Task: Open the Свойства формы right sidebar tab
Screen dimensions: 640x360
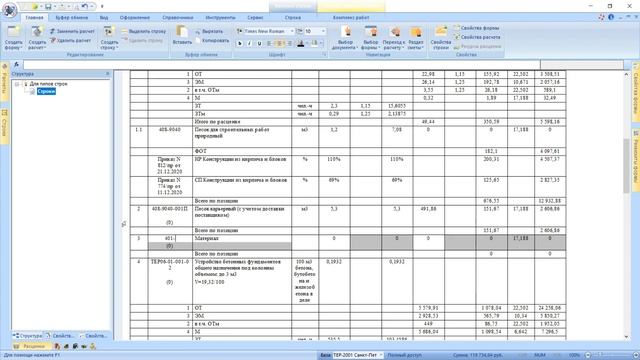Action: tap(636, 93)
